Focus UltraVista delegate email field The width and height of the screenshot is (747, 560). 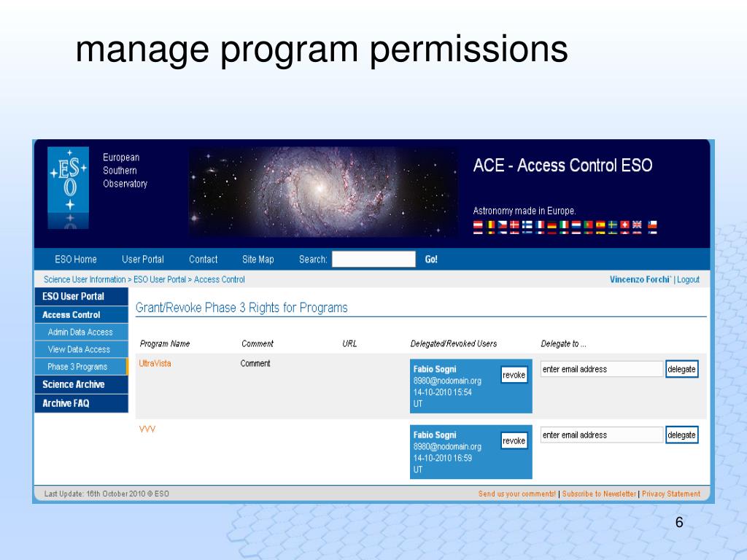click(x=602, y=369)
